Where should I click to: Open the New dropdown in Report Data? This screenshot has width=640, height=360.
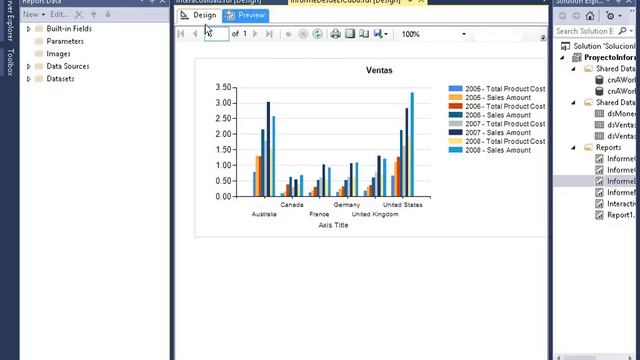click(34, 14)
